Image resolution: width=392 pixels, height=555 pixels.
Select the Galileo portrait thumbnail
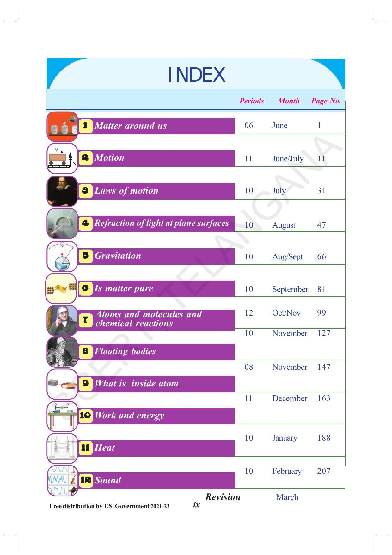[x=62, y=191]
